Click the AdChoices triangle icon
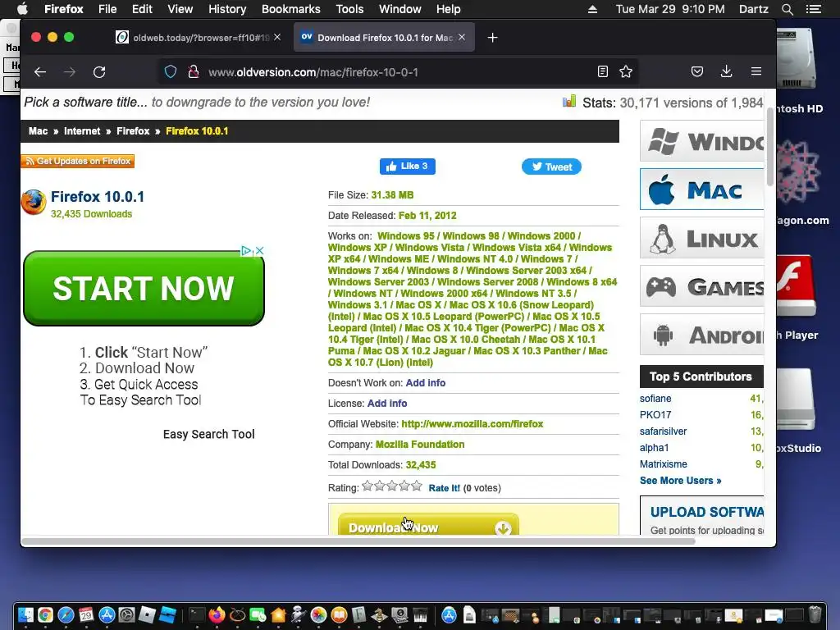Image resolution: width=840 pixels, height=630 pixels. coord(246,250)
